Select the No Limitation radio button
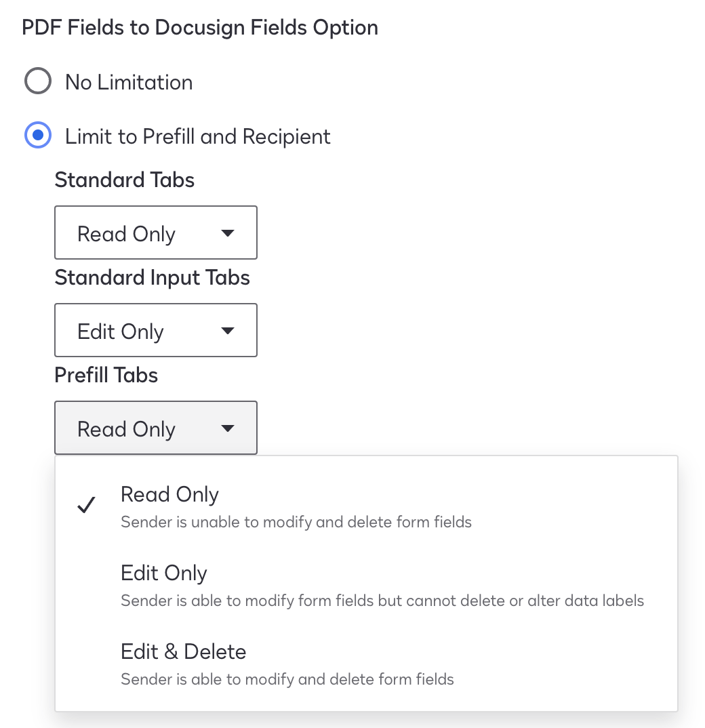This screenshot has height=728, width=705. click(38, 82)
